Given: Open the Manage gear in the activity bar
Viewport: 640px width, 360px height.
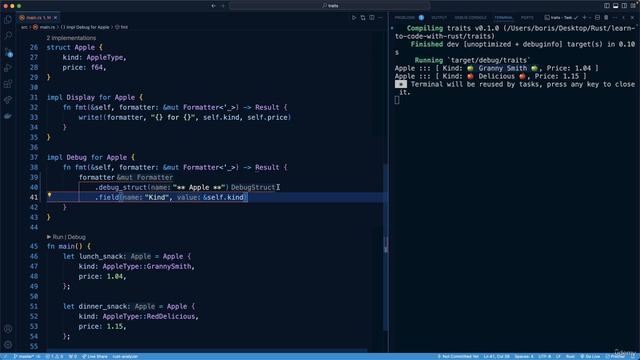Looking at the screenshot, I should (8, 344).
